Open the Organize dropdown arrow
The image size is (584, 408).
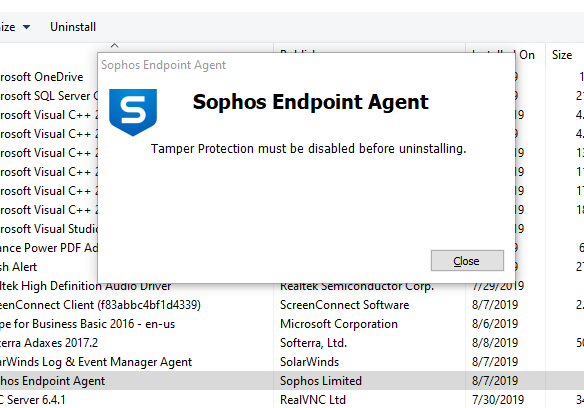pos(26,27)
